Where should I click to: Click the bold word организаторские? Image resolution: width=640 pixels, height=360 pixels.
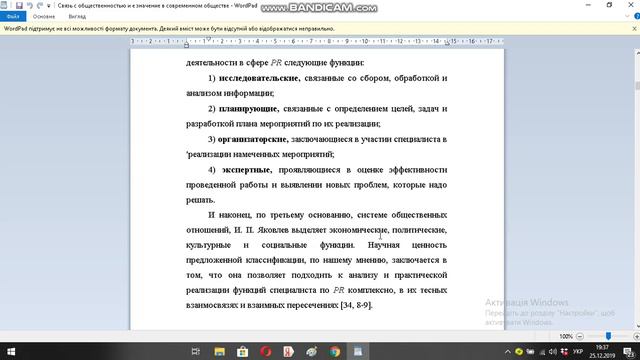253,139
